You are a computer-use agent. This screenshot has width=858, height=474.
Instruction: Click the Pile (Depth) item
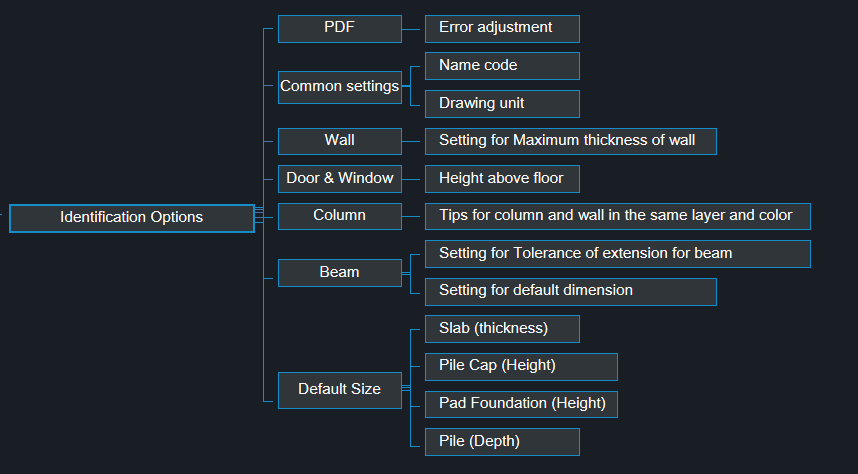(x=501, y=442)
